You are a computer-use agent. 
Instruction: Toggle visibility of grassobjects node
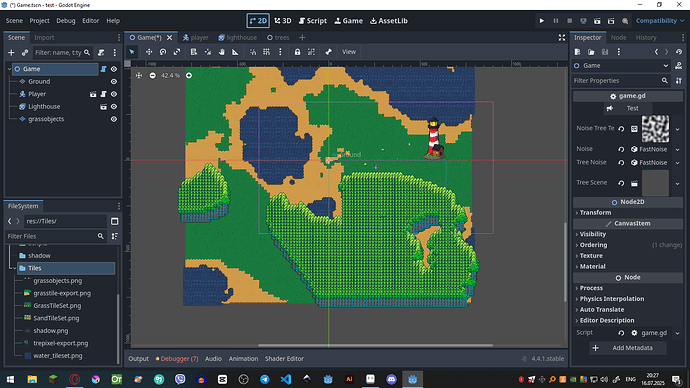[114, 119]
